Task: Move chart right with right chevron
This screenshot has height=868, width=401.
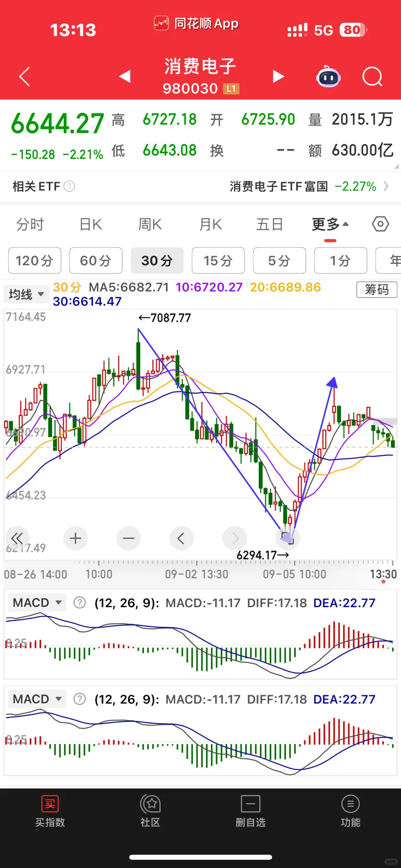Action: coord(234,538)
